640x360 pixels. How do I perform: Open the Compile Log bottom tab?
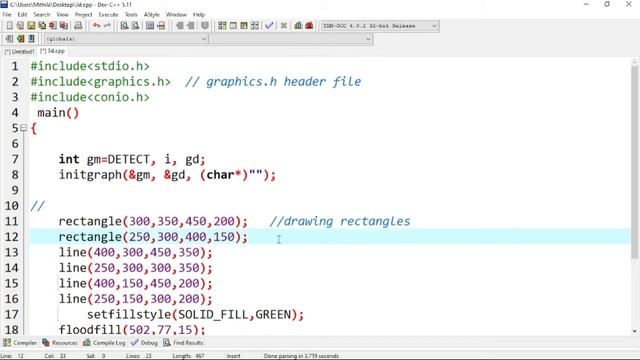[104, 343]
